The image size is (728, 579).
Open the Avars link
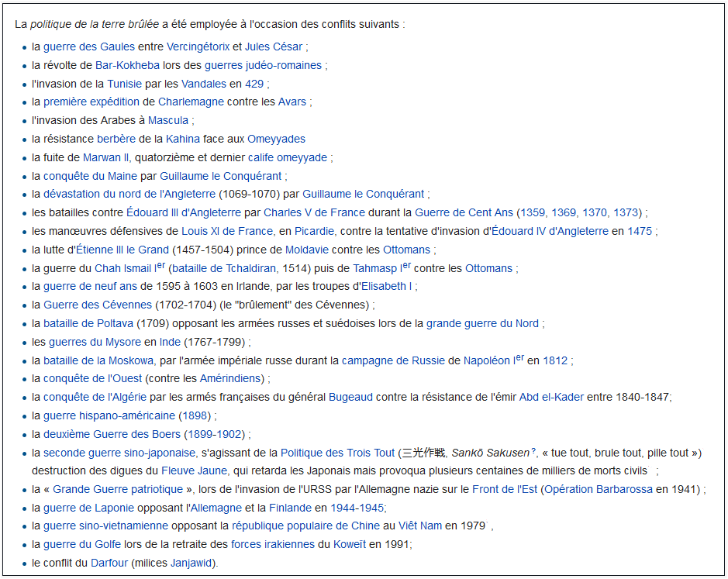pyautogui.click(x=292, y=102)
